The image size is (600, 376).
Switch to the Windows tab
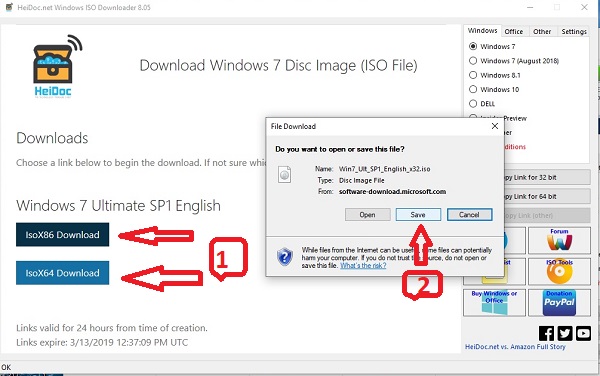[483, 31]
